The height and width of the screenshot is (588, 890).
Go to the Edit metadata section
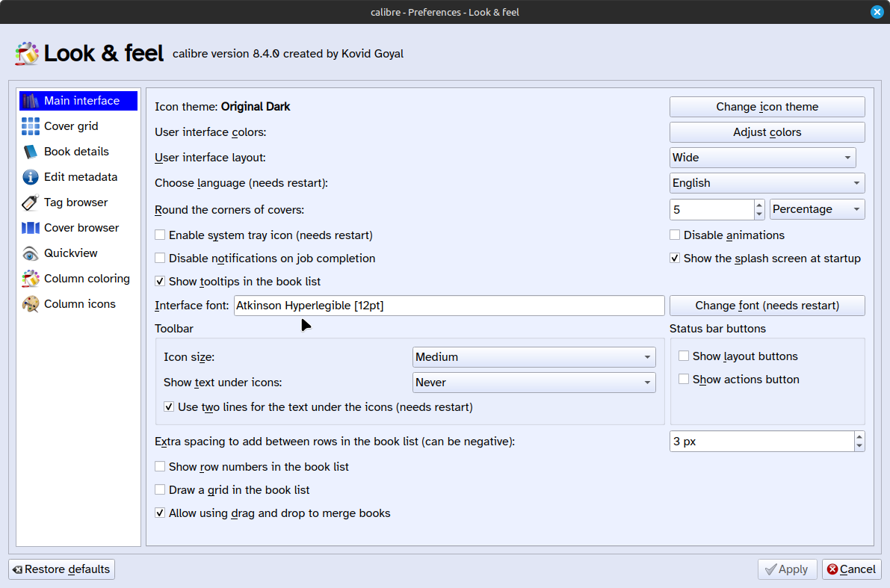[x=78, y=177]
